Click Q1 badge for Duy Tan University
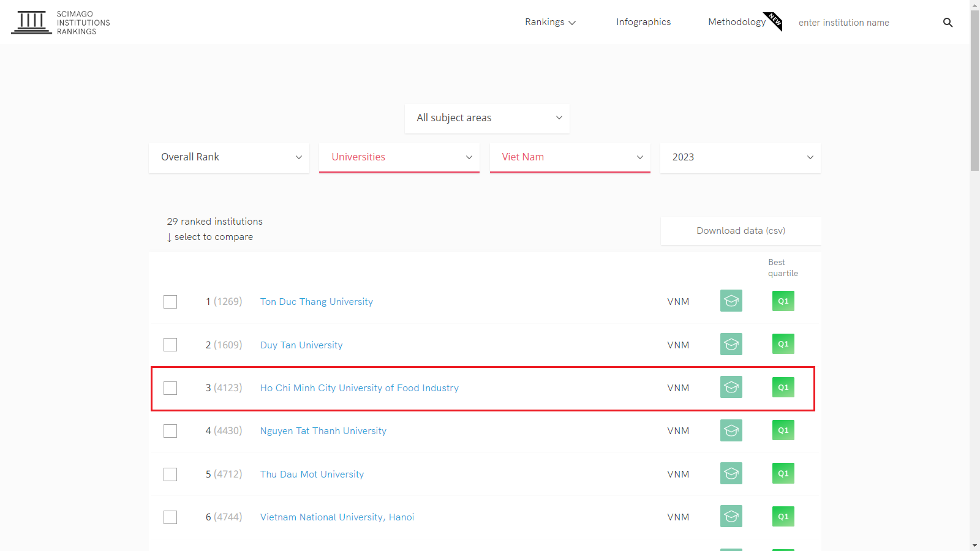 [783, 344]
